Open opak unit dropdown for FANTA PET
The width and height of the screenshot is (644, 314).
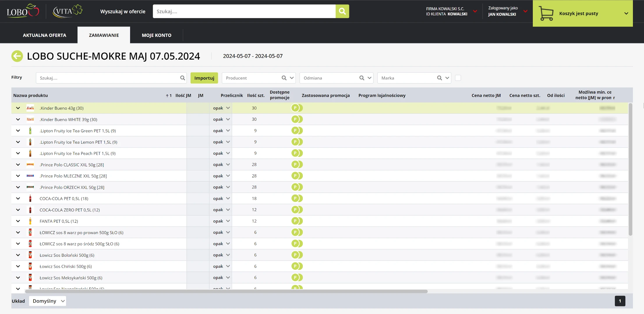pyautogui.click(x=221, y=221)
